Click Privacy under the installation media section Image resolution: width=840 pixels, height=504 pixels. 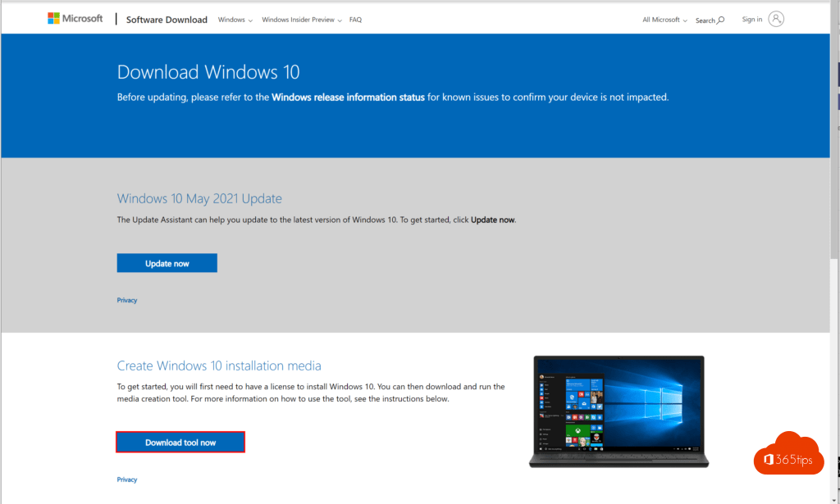126,479
